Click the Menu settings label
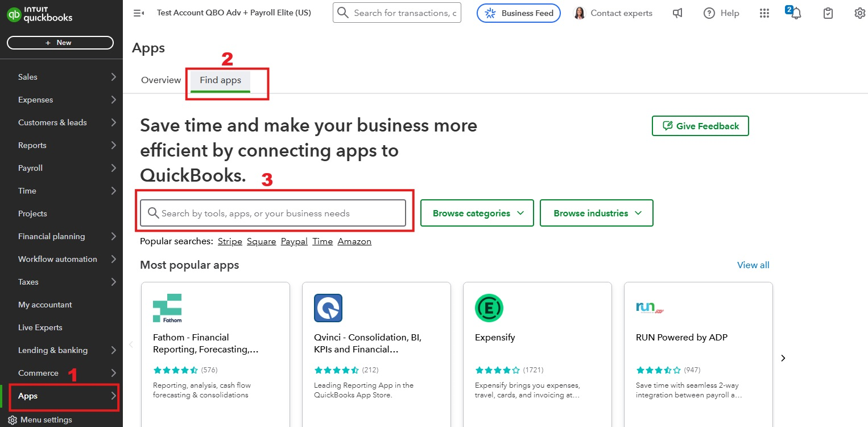 click(46, 420)
